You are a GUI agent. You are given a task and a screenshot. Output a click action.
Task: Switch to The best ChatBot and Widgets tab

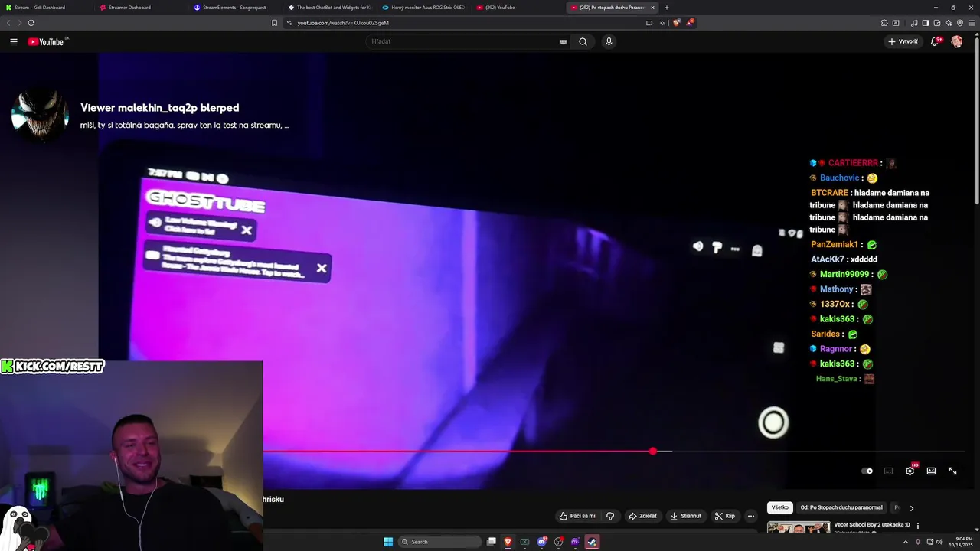[x=331, y=8]
